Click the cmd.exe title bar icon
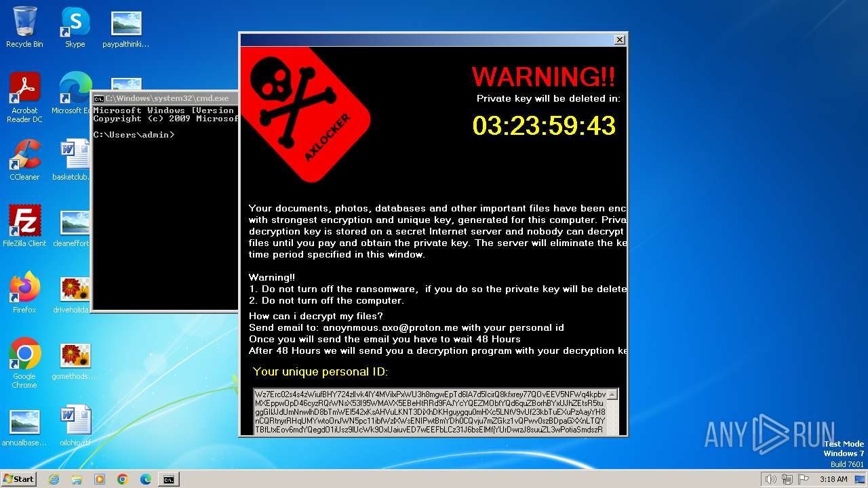 click(x=98, y=99)
